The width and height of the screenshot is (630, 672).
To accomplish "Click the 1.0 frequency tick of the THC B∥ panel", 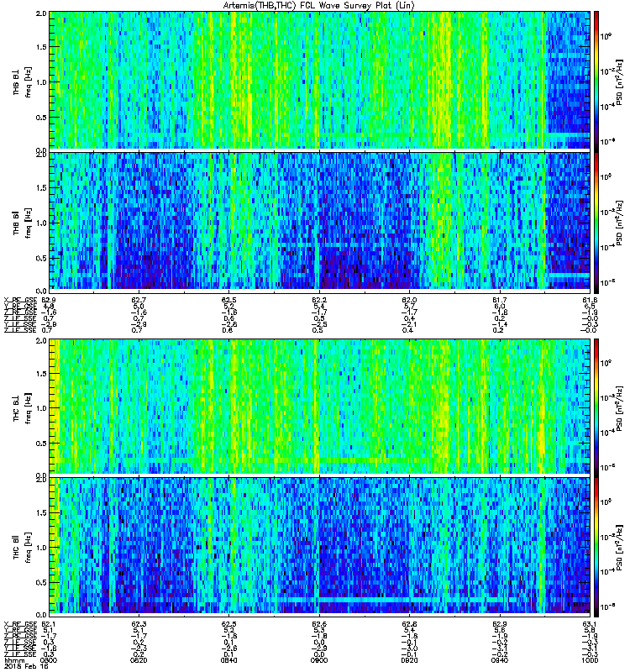I will [x=41, y=548].
